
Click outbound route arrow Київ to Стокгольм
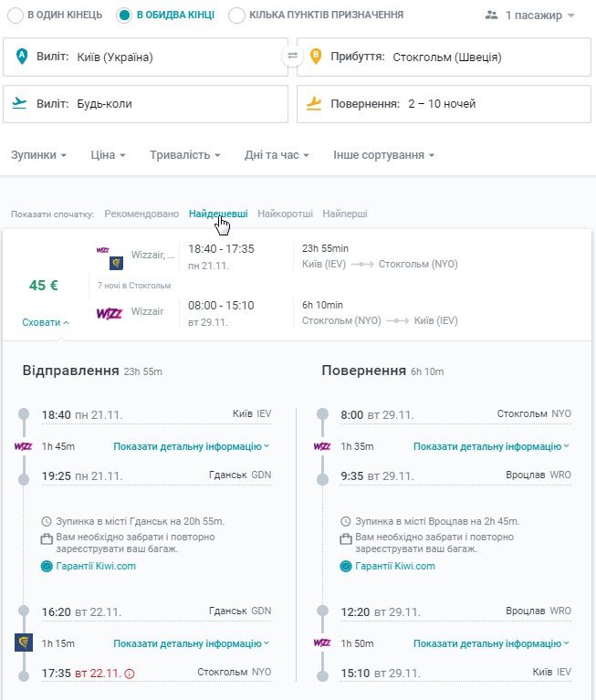click(362, 265)
